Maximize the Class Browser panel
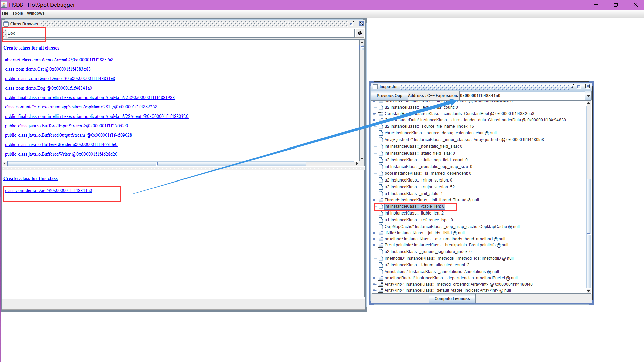The image size is (644, 362). tap(352, 23)
